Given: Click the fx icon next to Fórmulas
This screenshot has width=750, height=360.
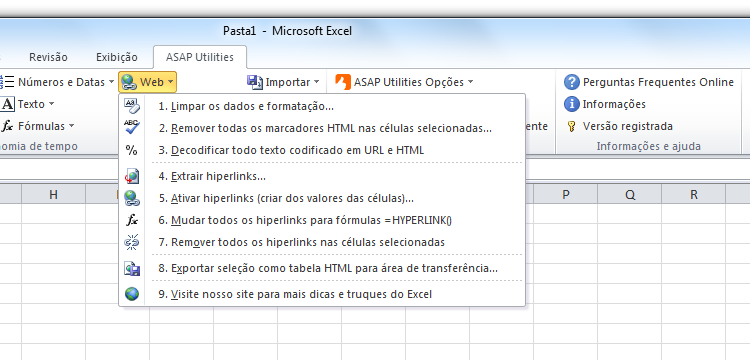Looking at the screenshot, I should [x=8, y=126].
